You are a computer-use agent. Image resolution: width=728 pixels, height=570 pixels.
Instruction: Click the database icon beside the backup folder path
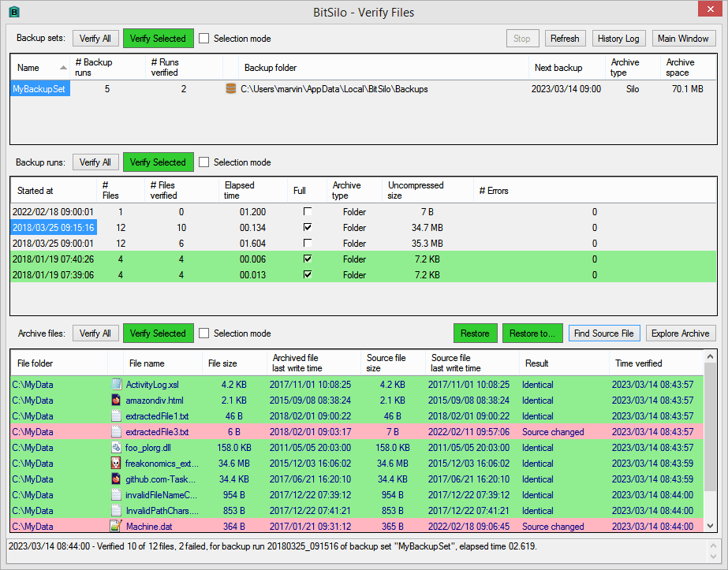coord(230,89)
